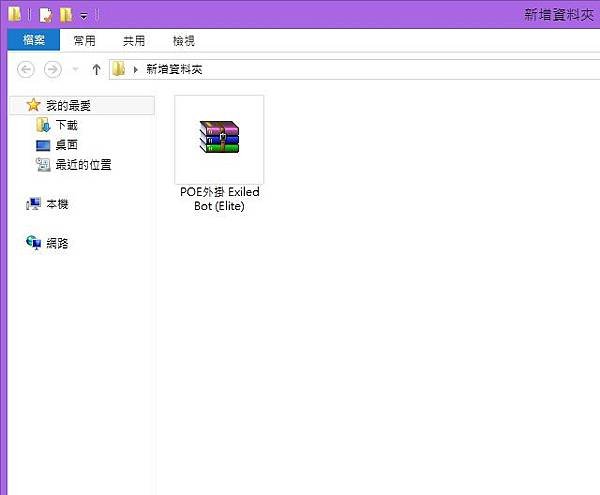Expand the address bar path chevron

click(135, 70)
